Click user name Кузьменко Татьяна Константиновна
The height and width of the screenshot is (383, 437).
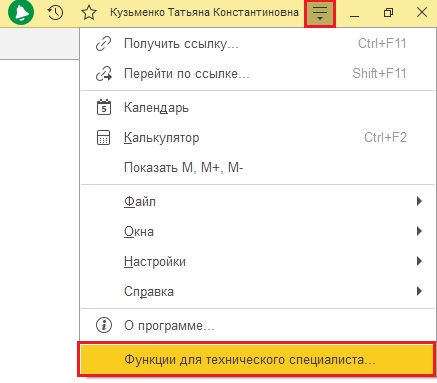tap(204, 12)
